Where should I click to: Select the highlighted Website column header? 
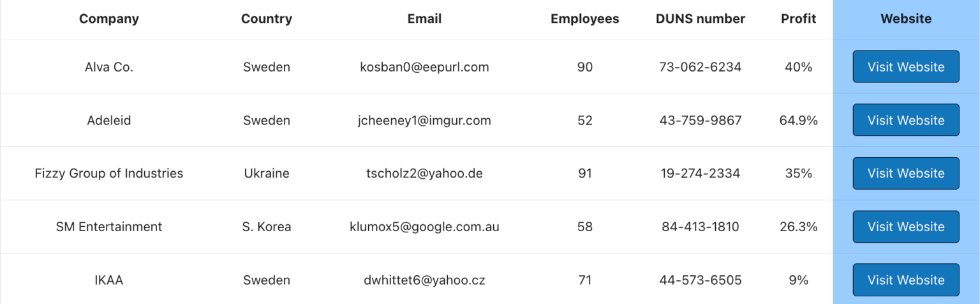tap(905, 19)
